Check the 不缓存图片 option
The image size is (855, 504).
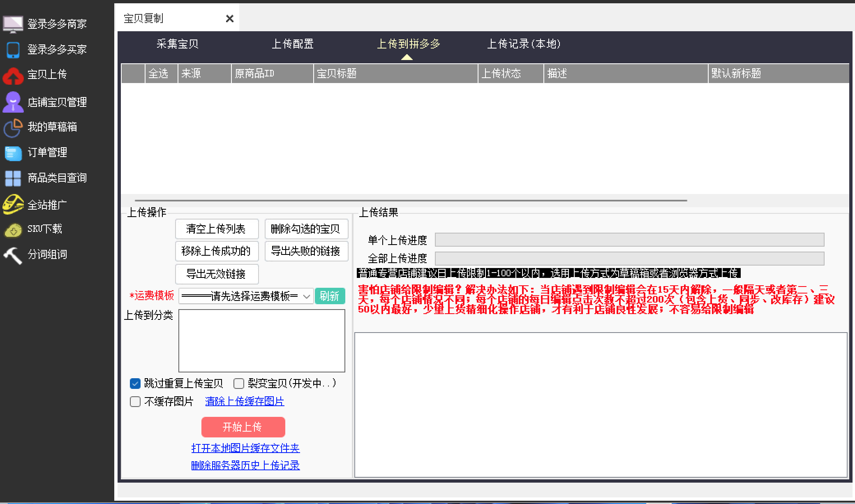135,402
